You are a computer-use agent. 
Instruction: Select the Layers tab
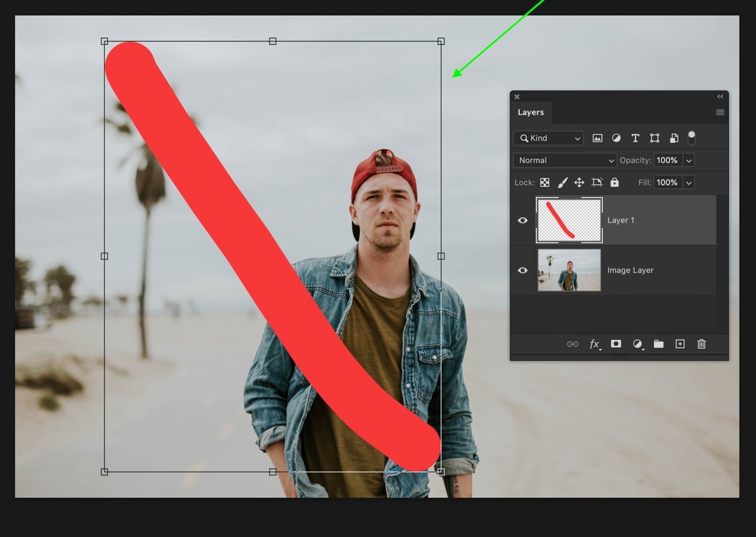(x=530, y=112)
